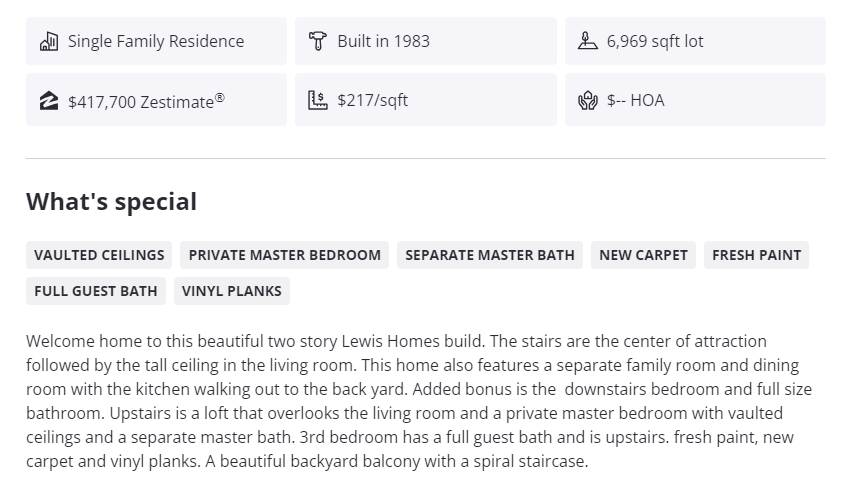Click the Vinyl Planks tag

[x=232, y=291]
